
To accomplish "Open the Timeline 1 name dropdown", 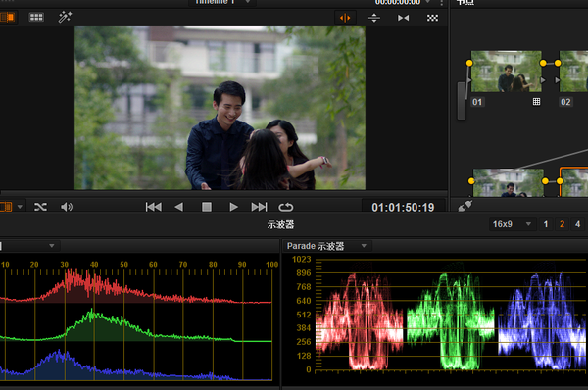I will (222, 2).
